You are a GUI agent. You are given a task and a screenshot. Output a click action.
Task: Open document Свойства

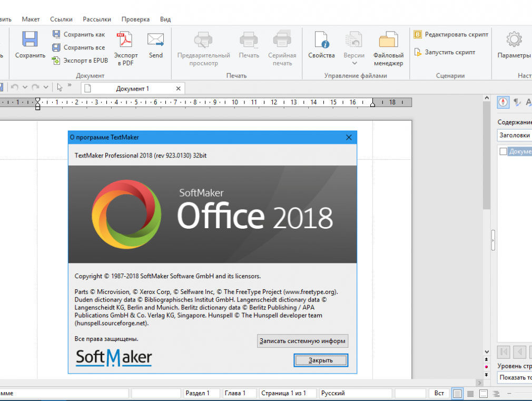(x=321, y=44)
